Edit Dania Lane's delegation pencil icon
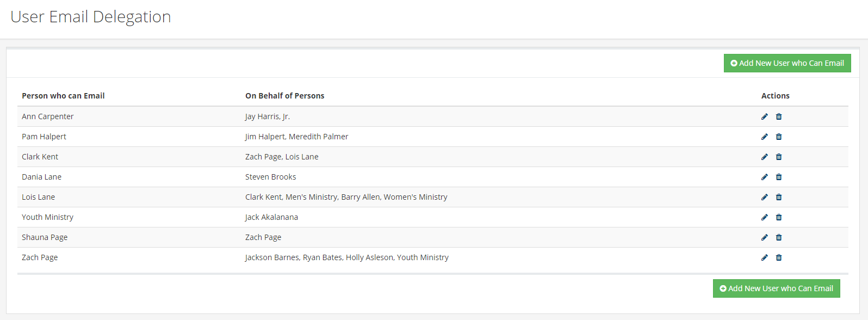868x320 pixels. [x=765, y=177]
